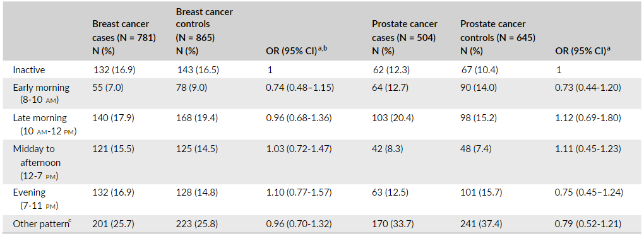
Task: Click the Inactive row label
Action: [29, 70]
